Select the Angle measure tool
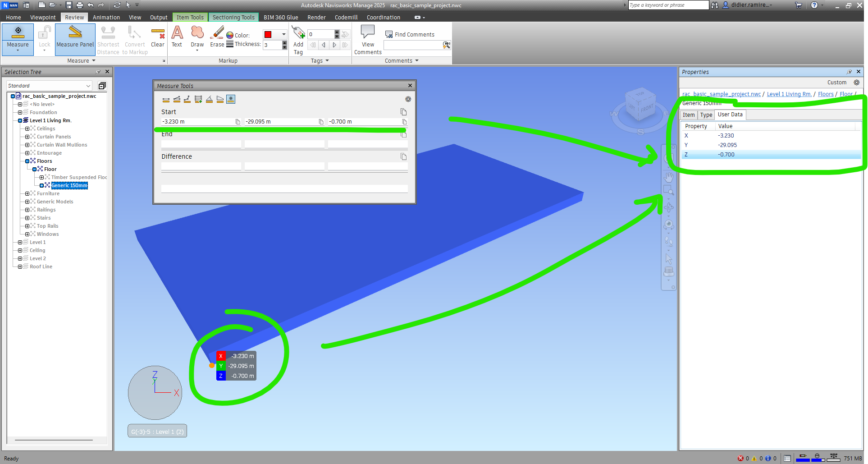Screen dimensions: 868x464 pos(209,99)
